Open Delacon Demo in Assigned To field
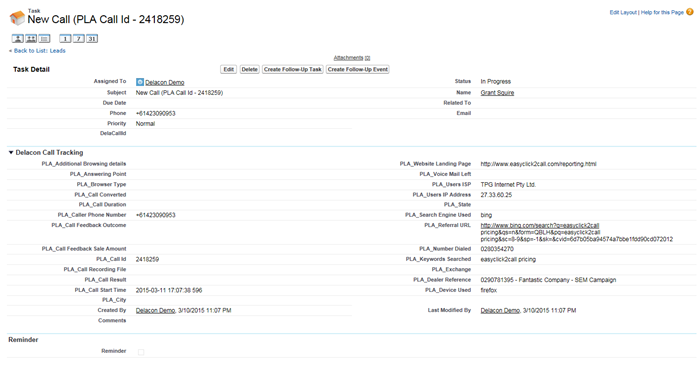 coord(165,82)
